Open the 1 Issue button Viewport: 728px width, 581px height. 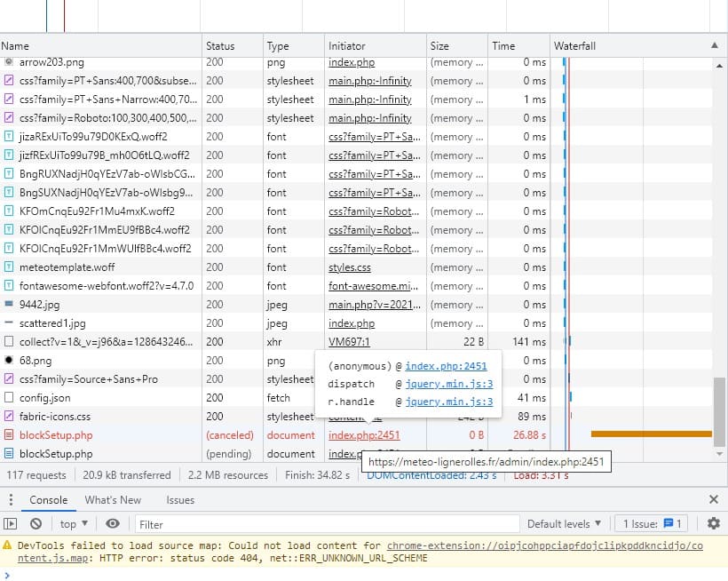tap(651, 524)
